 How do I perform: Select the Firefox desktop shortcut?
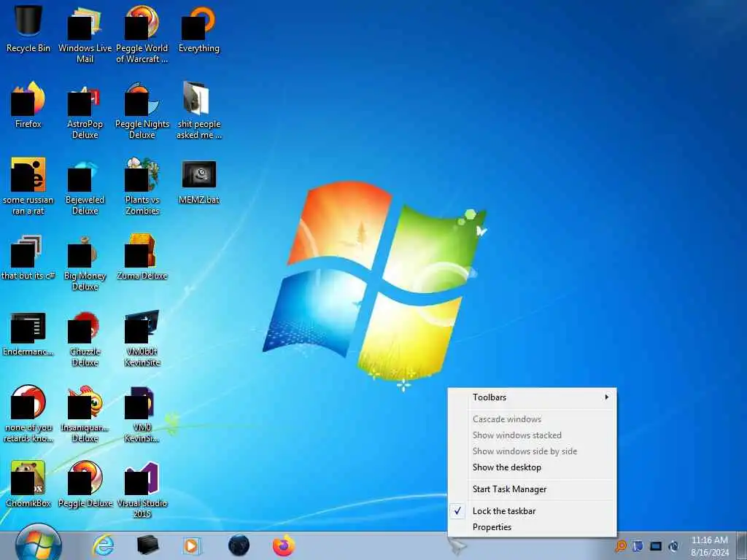[28, 105]
